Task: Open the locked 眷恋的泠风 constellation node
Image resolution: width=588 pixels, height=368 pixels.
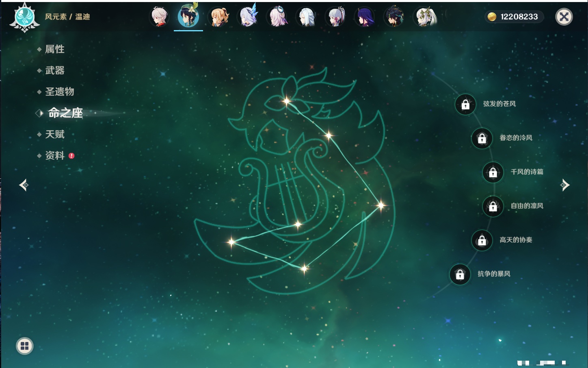Action: (482, 138)
